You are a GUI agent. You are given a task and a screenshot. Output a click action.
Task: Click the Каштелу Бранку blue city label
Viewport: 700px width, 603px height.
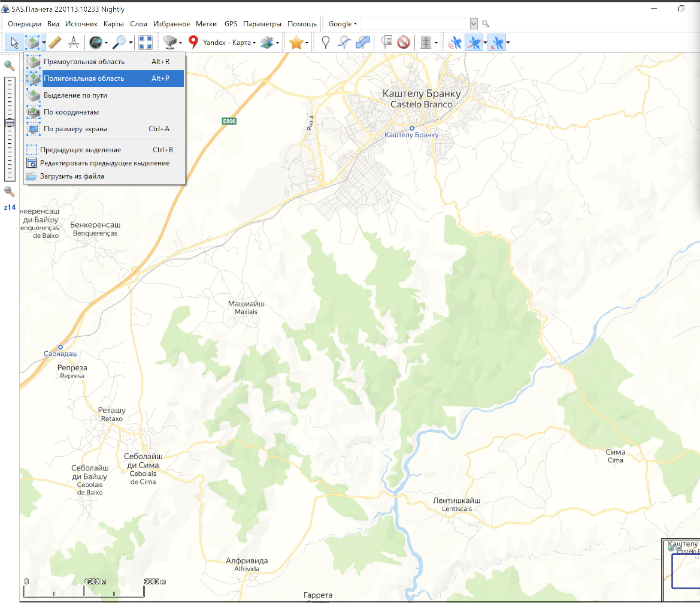[412, 135]
